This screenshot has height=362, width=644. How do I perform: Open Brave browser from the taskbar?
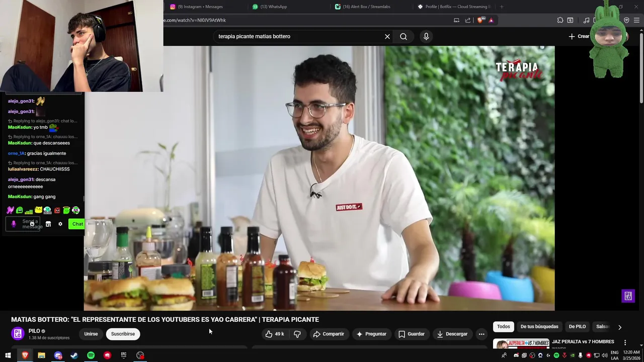[25, 355]
